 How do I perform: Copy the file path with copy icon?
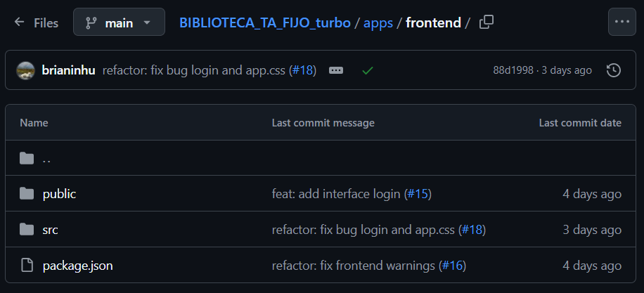click(x=486, y=22)
